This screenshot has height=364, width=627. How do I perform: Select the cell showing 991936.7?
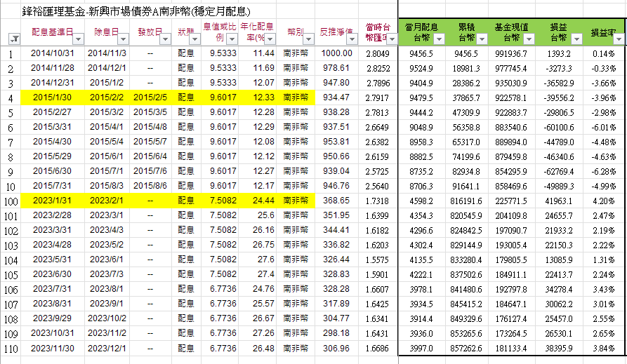511,53
